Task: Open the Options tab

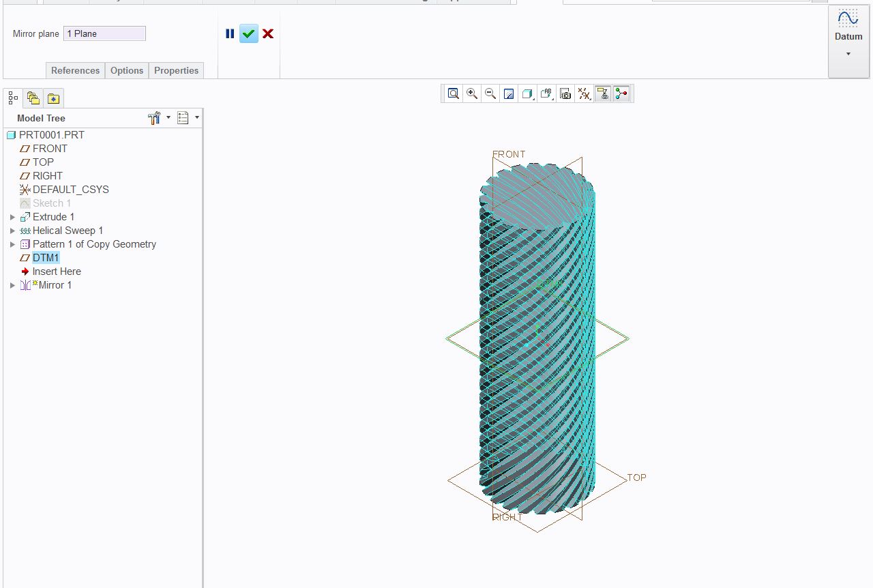Action: pyautogui.click(x=127, y=70)
